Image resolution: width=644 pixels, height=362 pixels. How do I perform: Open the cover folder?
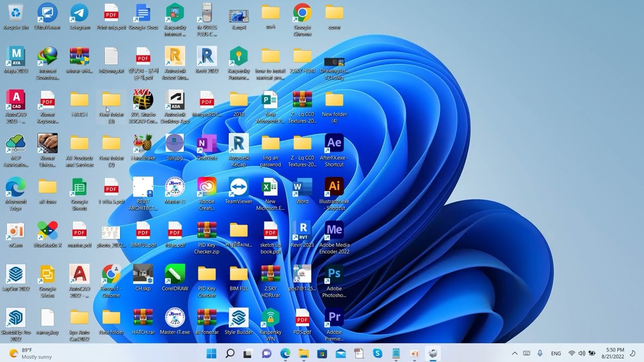pyautogui.click(x=334, y=17)
